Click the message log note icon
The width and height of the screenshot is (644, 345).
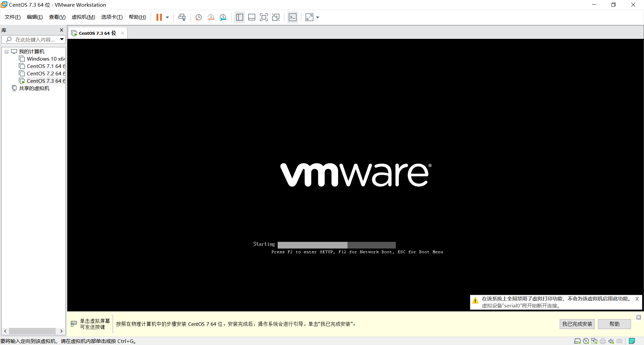632,341
